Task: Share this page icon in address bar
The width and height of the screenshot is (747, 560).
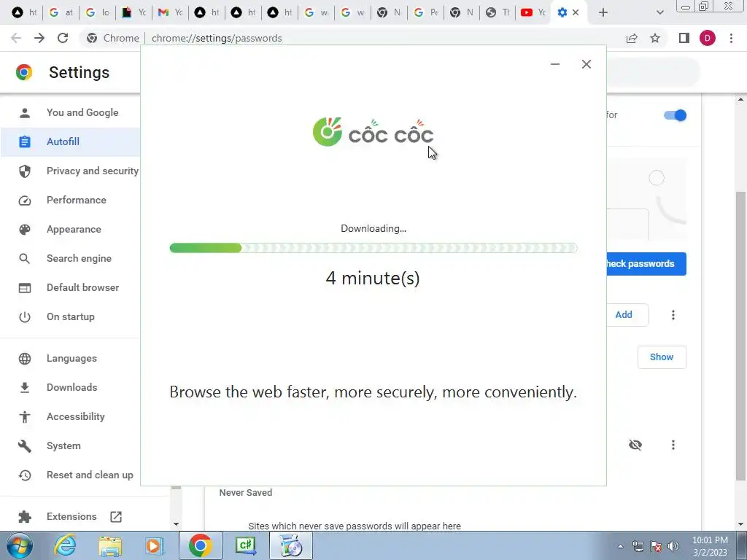Action: [632, 38]
